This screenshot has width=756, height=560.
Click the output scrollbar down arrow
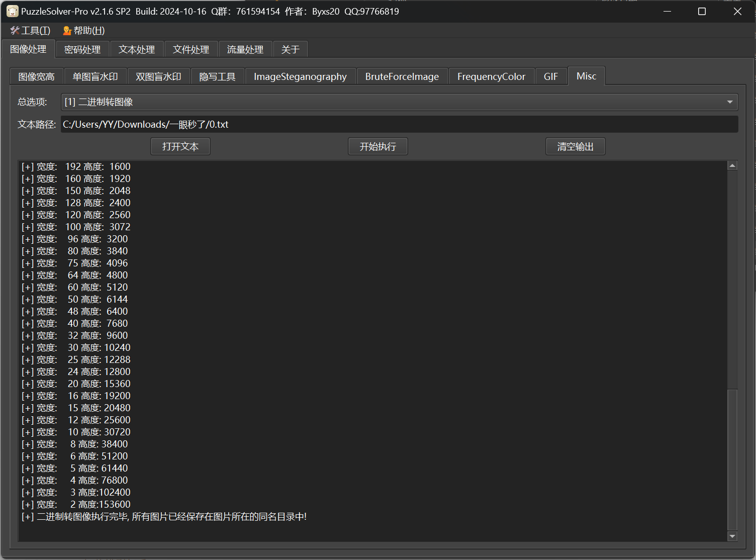point(732,536)
